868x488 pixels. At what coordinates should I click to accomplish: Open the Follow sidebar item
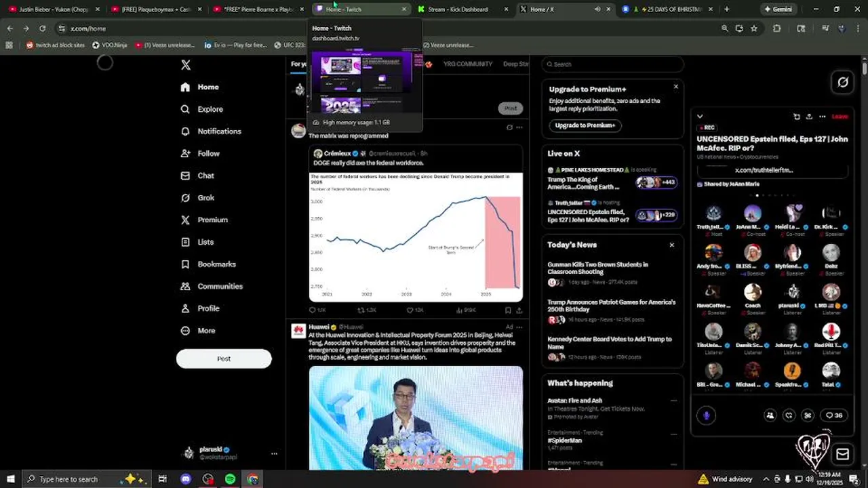click(200, 154)
